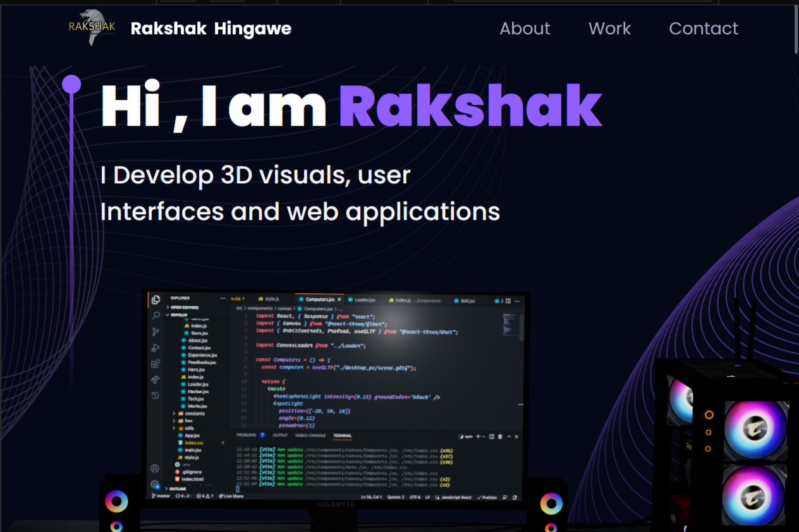Click the page vertical scrollbar thumb
Image resolution: width=799 pixels, height=532 pixels.
(x=796, y=30)
